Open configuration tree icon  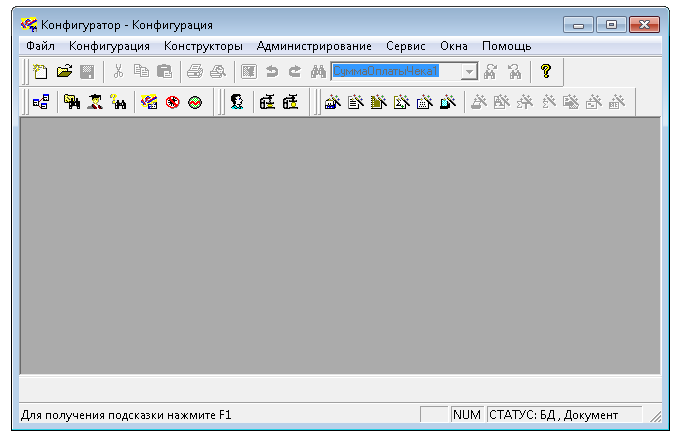[41, 102]
